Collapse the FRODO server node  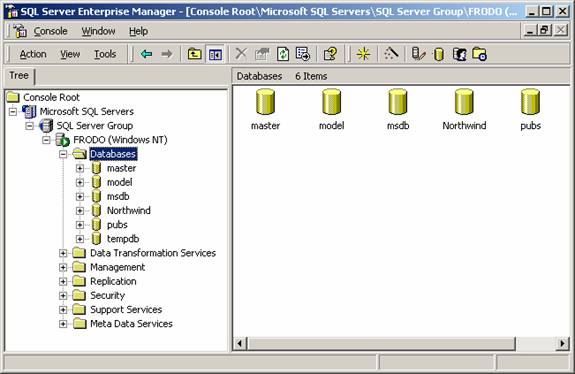(46, 140)
